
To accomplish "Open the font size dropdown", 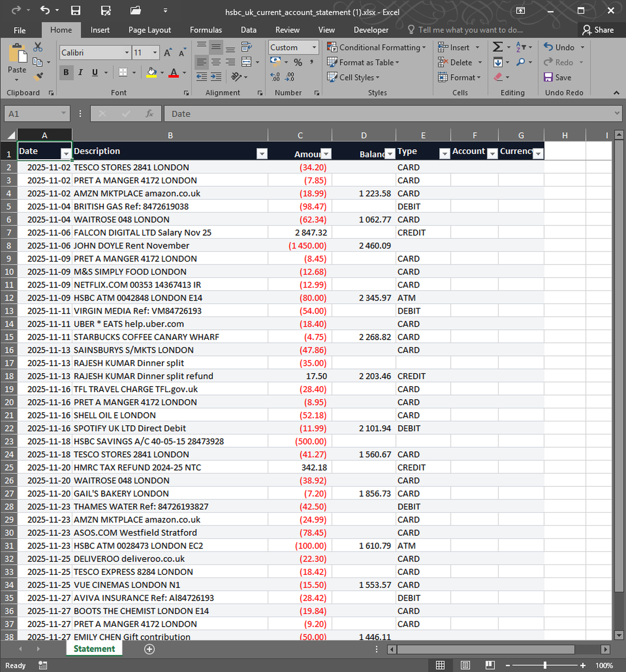I will (x=155, y=53).
